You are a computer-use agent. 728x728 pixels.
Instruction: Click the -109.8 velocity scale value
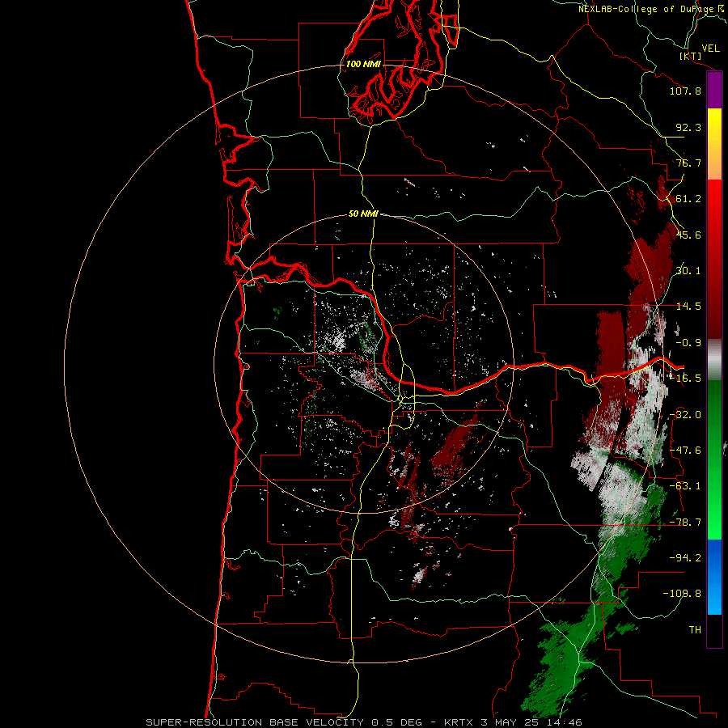682,594
